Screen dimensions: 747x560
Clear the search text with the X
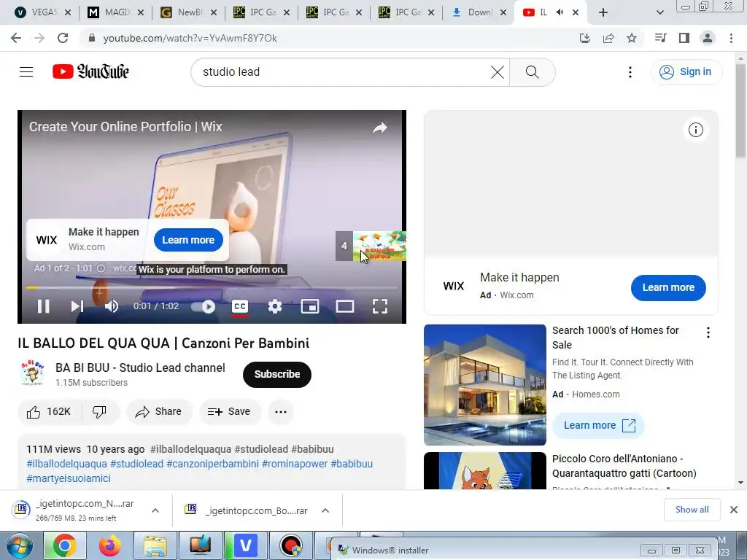point(498,72)
